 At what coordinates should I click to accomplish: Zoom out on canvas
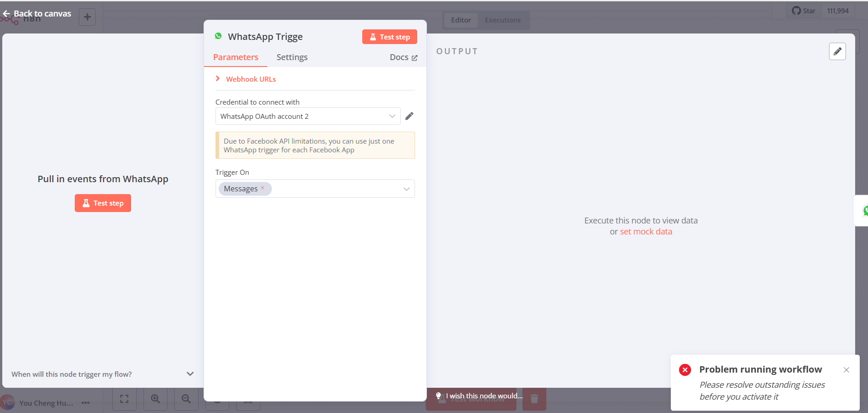[186, 399]
